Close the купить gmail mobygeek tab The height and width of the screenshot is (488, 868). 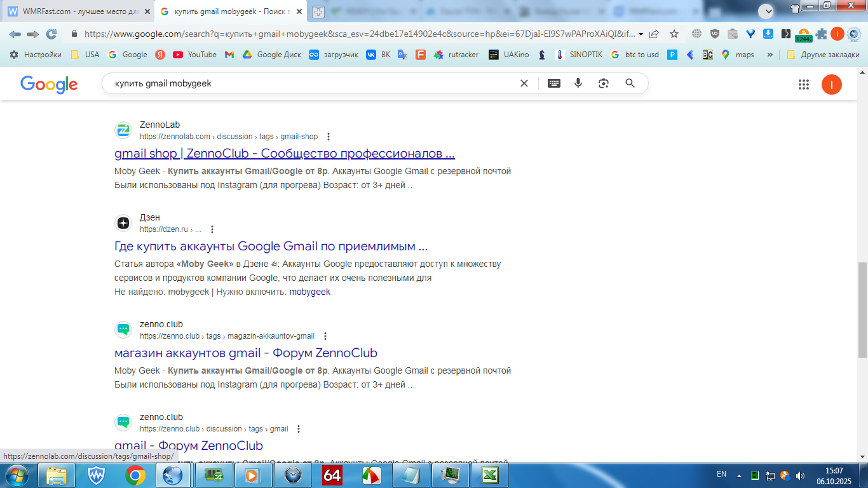(x=299, y=11)
